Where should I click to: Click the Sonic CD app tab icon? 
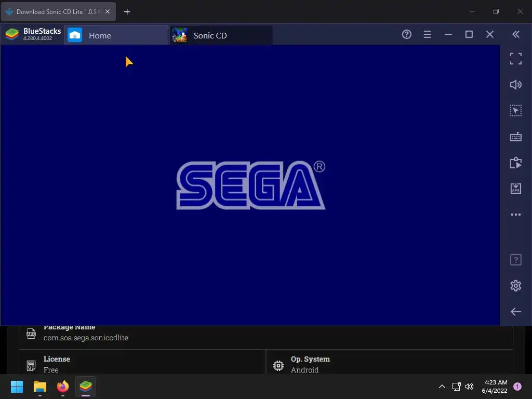[x=179, y=35]
